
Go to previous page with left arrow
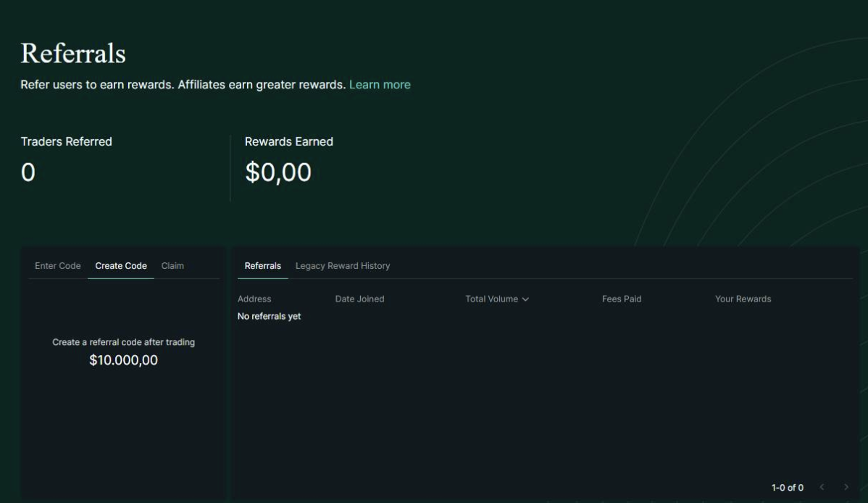[x=822, y=488]
